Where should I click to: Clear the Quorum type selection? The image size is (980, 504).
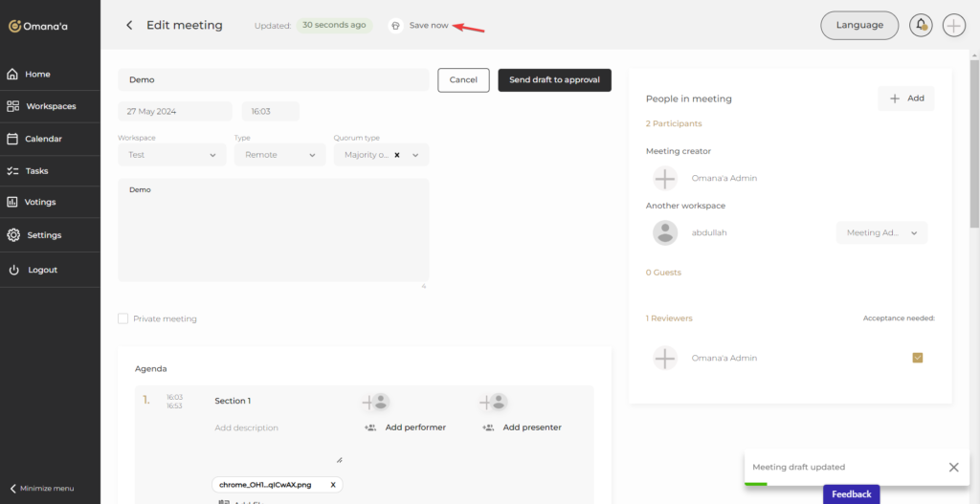pyautogui.click(x=397, y=155)
